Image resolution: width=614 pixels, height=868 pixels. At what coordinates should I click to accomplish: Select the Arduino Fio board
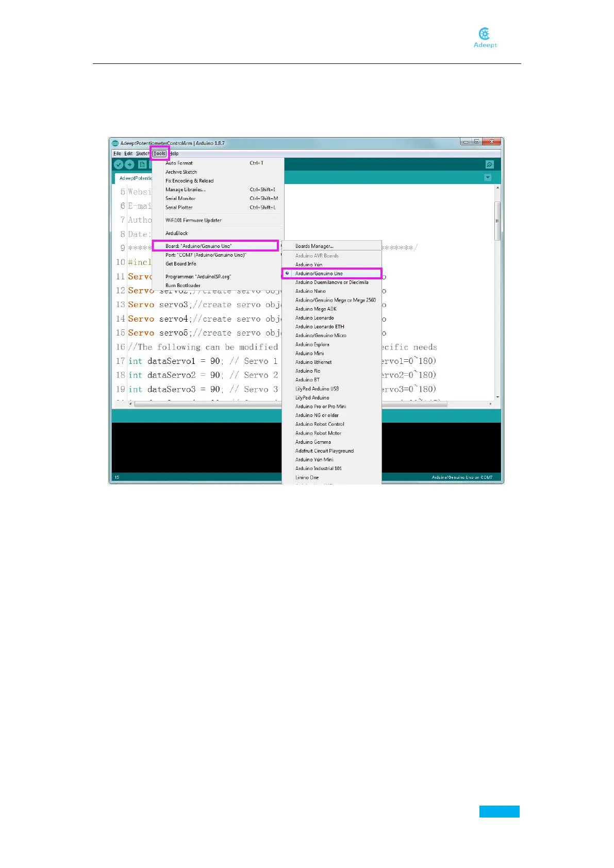tap(331, 371)
